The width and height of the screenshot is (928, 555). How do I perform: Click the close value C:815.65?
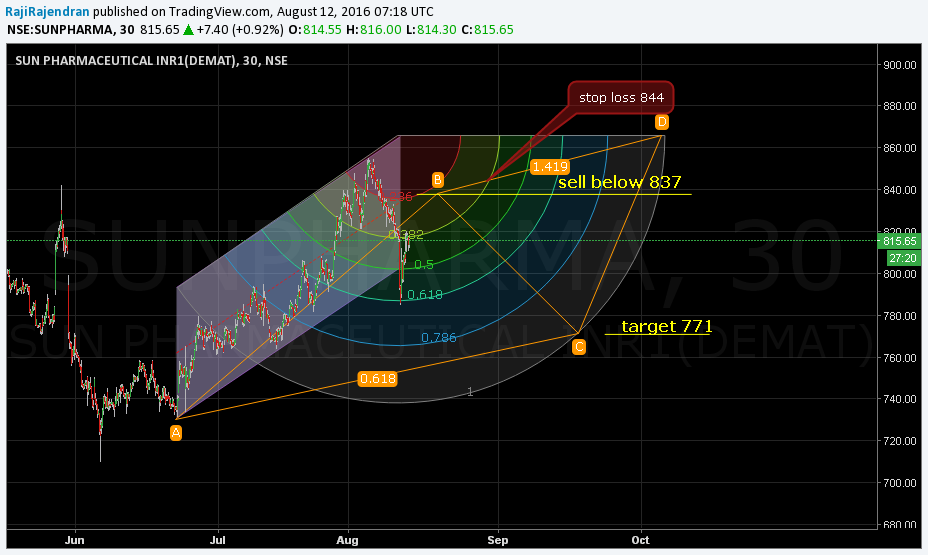pos(487,30)
